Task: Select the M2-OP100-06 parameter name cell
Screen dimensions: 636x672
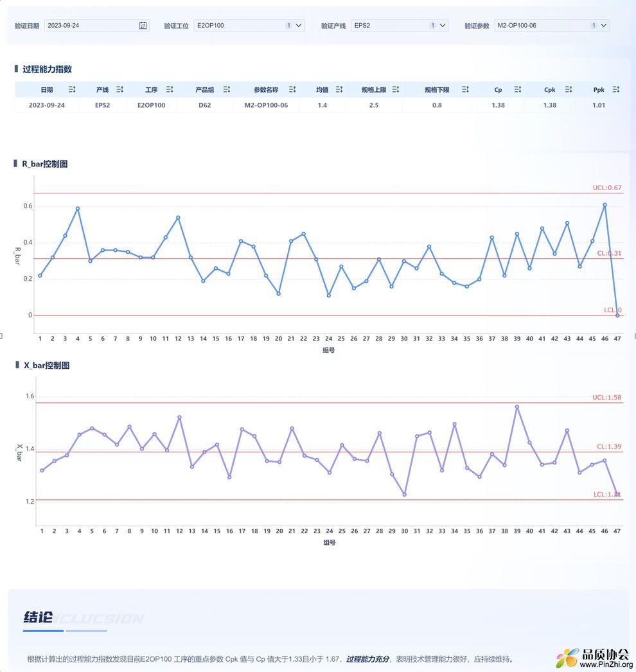Action: tap(266, 105)
